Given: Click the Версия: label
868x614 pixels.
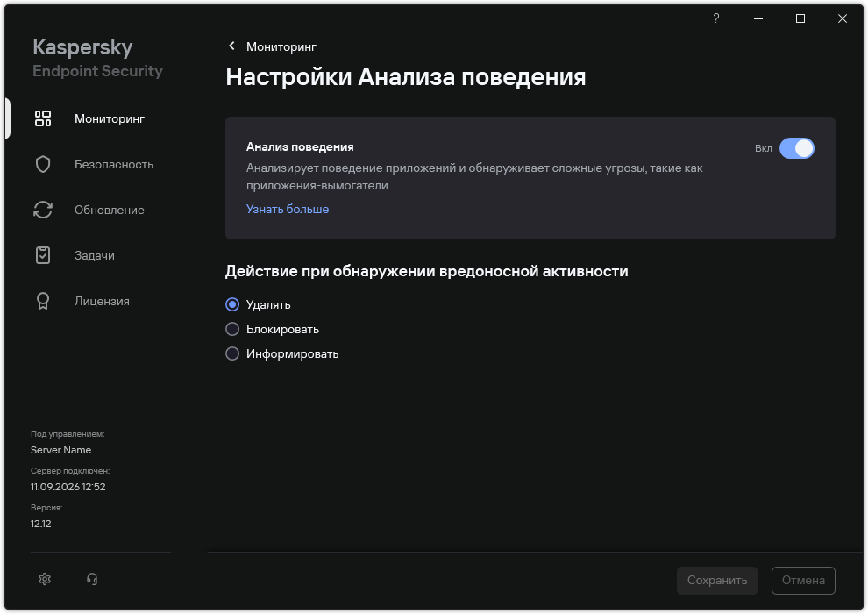Looking at the screenshot, I should [x=46, y=507].
